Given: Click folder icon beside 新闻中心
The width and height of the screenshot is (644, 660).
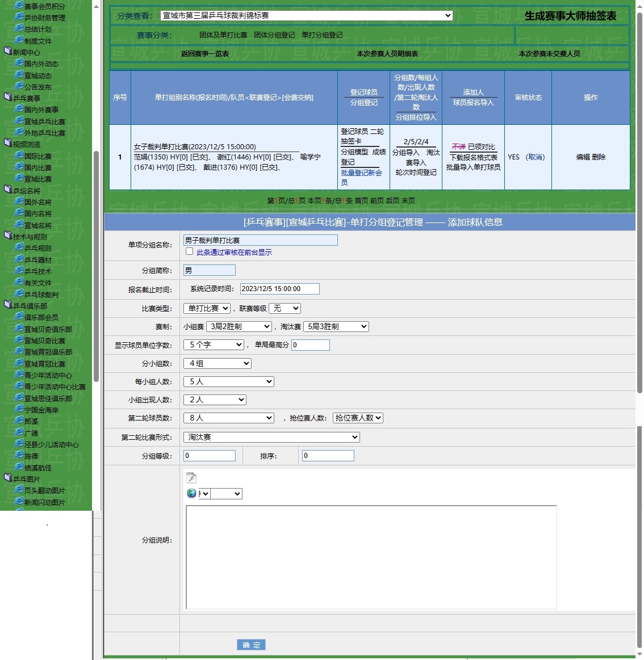Looking at the screenshot, I should [x=7, y=51].
